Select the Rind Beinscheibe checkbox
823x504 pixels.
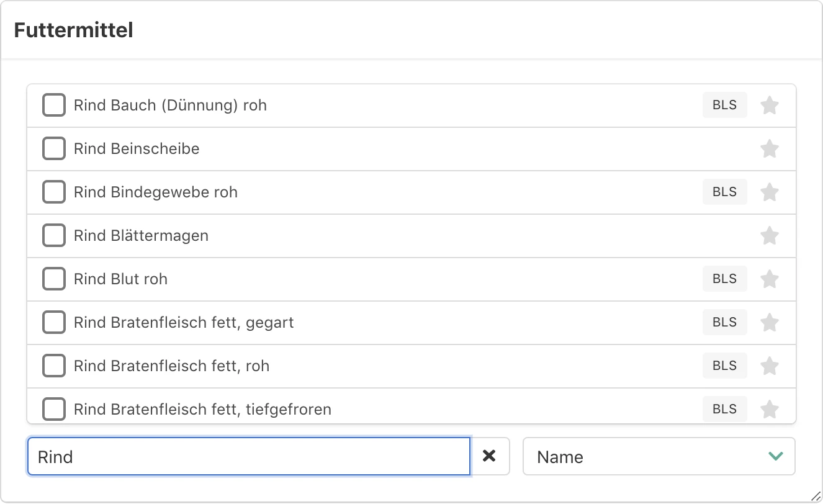[54, 148]
